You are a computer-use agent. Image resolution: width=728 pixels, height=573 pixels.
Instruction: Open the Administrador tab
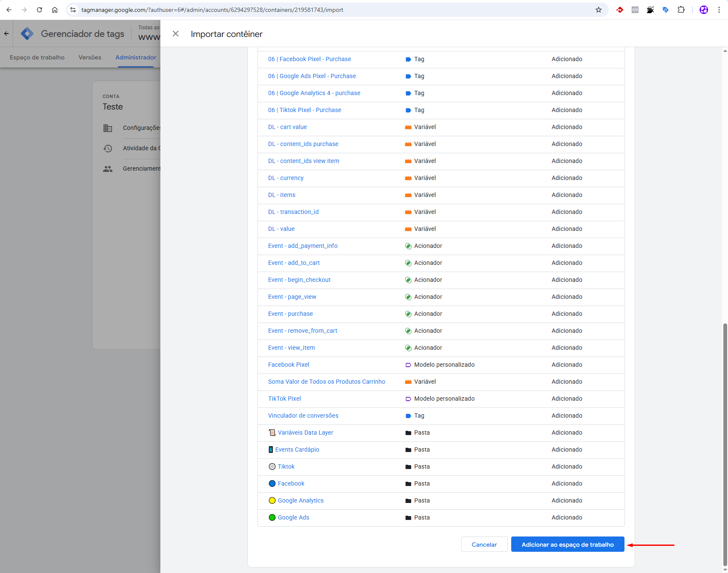[x=136, y=57]
